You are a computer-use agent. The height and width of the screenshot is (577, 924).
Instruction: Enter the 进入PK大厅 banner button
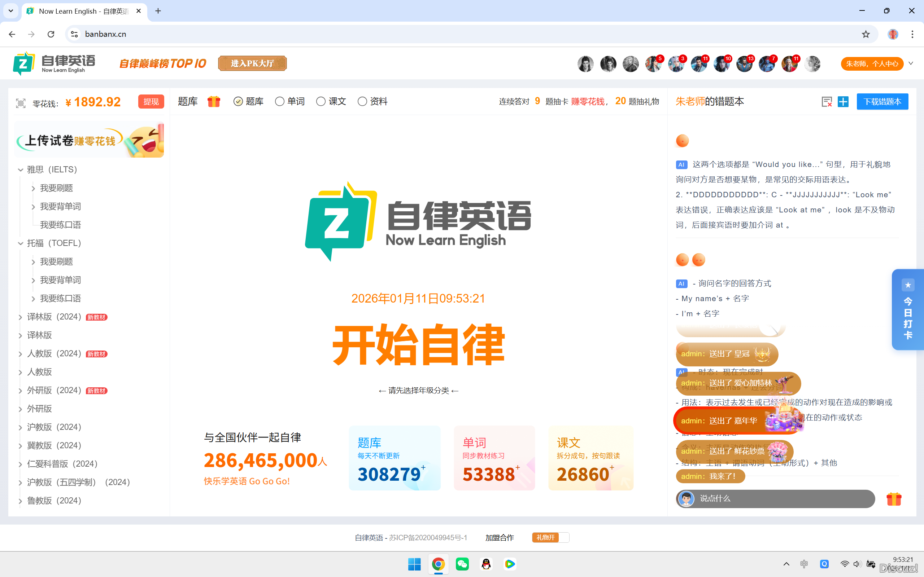[252, 63]
